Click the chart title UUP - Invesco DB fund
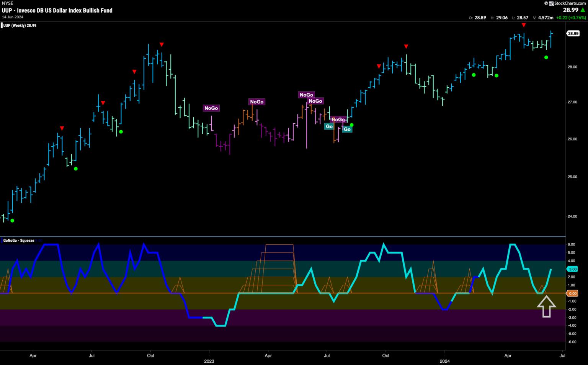The width and height of the screenshot is (588, 365). click(57, 10)
